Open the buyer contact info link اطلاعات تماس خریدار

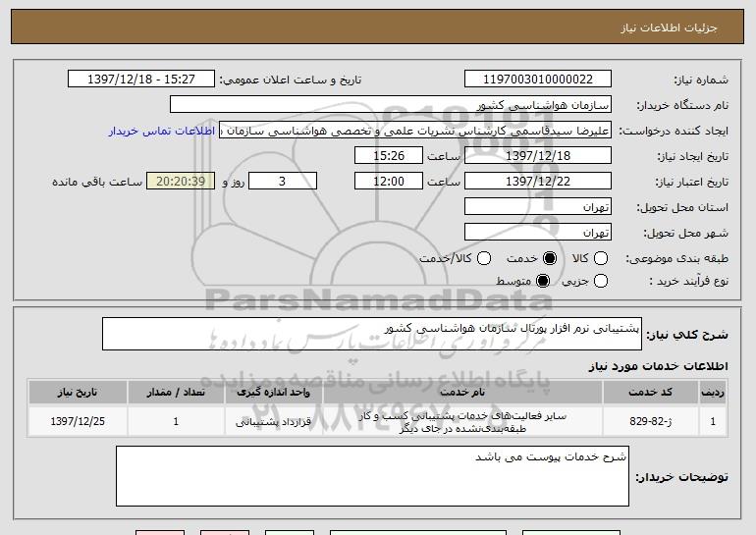(162, 131)
